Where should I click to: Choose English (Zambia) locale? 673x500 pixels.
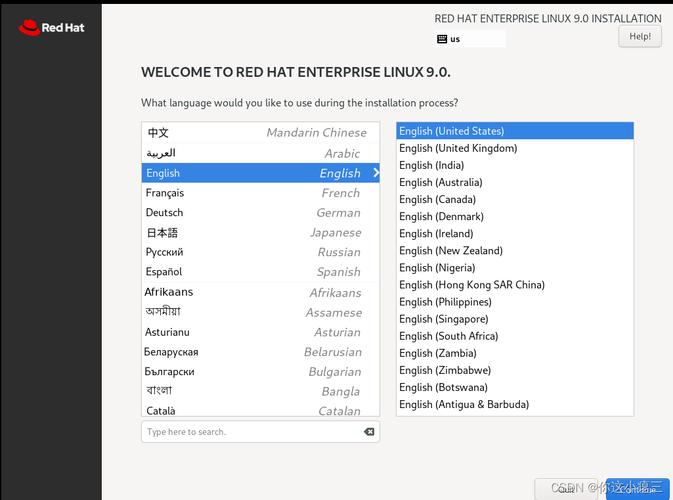point(515,353)
